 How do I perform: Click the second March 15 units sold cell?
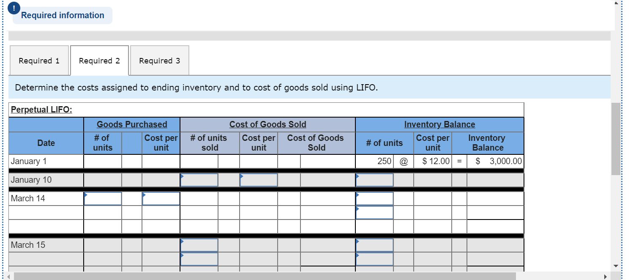pos(199,258)
